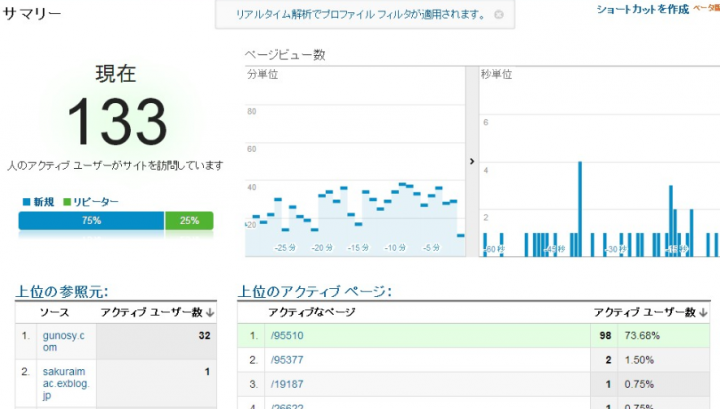Open the sakuraimac.exblog.jp source link
The width and height of the screenshot is (720, 409).
pos(66,383)
